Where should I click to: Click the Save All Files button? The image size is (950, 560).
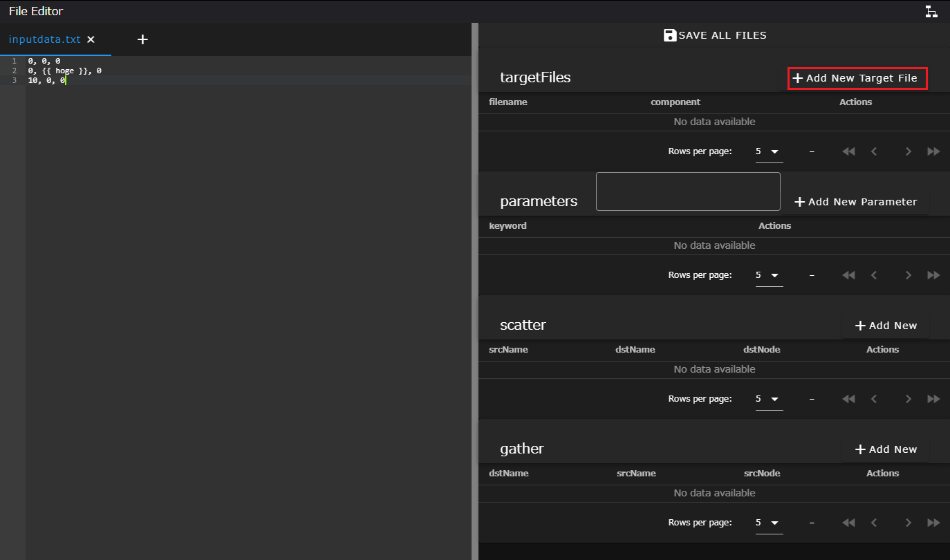tap(714, 35)
